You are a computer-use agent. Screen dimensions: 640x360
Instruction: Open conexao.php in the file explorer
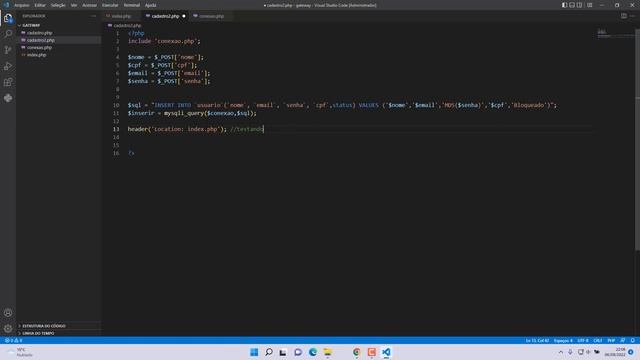[x=39, y=47]
